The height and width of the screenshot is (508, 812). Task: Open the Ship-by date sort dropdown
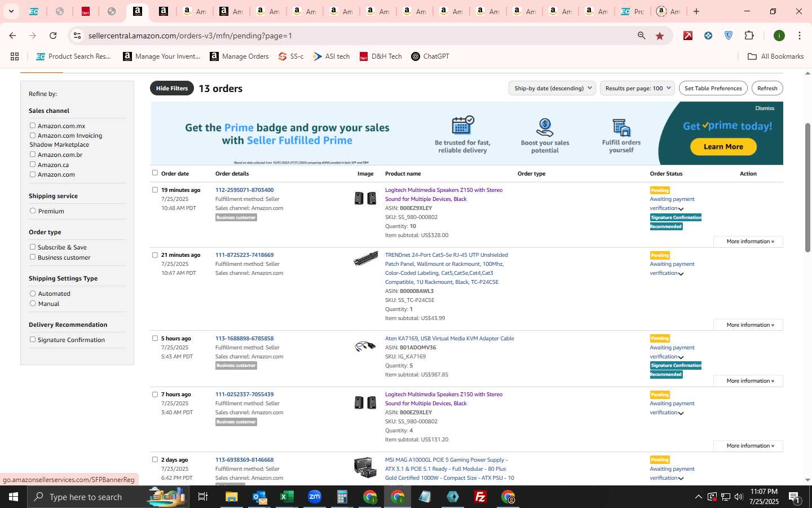point(552,88)
